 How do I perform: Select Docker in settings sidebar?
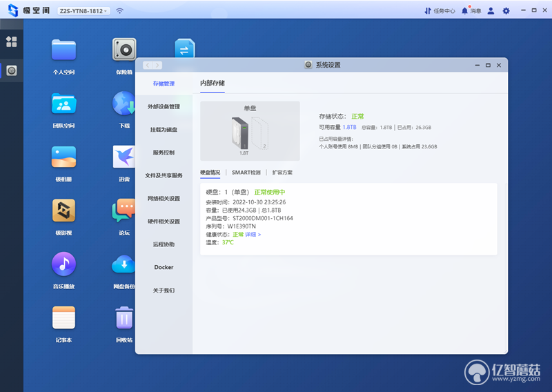pos(164,267)
